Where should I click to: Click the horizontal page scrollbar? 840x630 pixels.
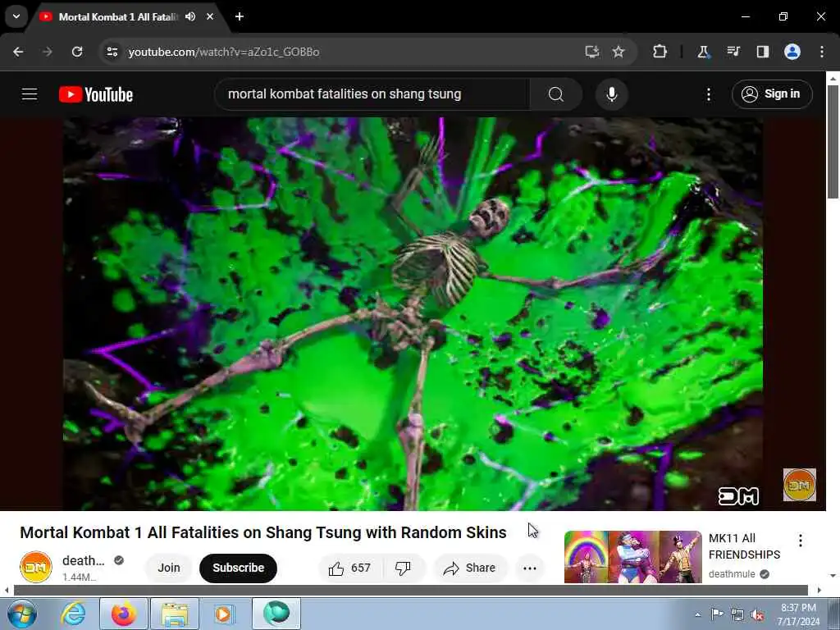click(x=411, y=591)
